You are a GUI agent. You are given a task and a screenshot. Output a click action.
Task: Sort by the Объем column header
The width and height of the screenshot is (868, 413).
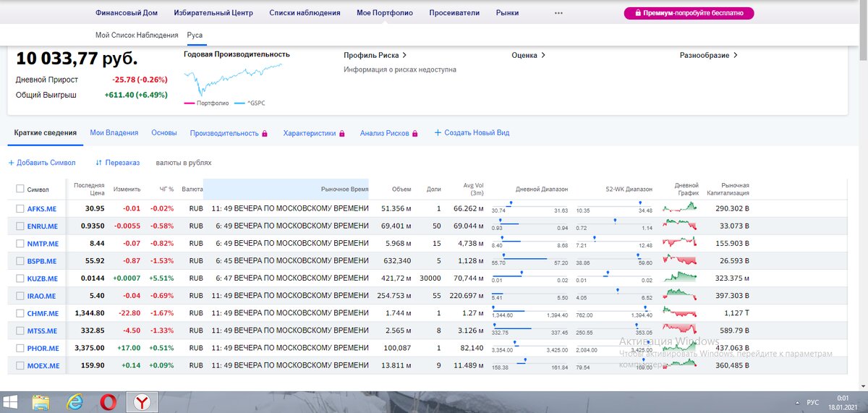pyautogui.click(x=401, y=189)
